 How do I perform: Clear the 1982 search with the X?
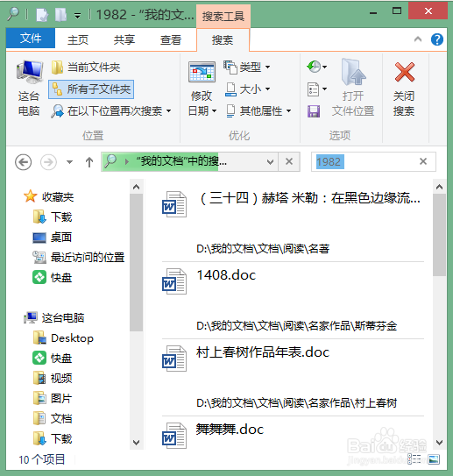[423, 161]
